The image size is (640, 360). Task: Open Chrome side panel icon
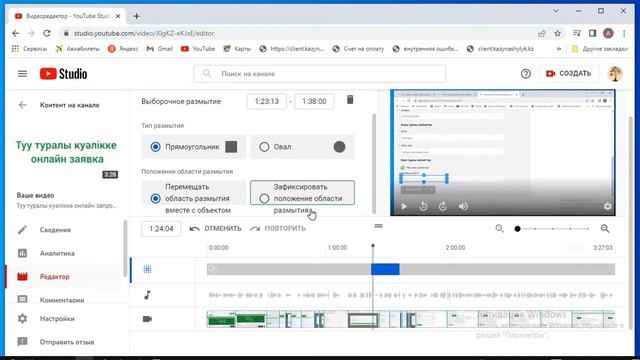coord(592,33)
